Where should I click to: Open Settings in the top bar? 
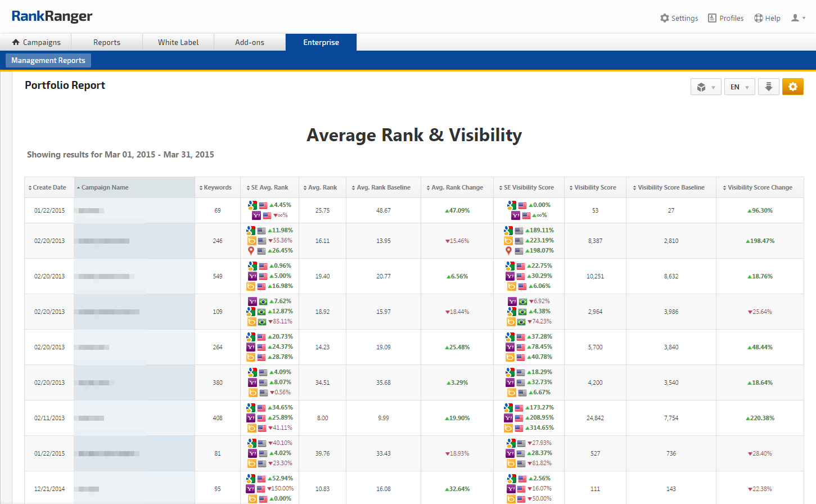tap(679, 18)
